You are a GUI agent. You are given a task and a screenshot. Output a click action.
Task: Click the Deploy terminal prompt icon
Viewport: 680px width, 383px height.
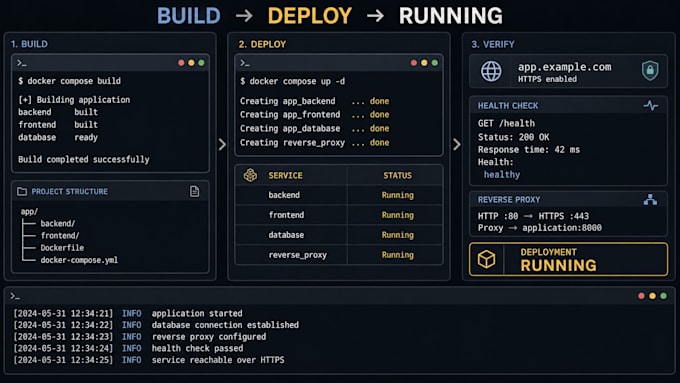coord(245,63)
